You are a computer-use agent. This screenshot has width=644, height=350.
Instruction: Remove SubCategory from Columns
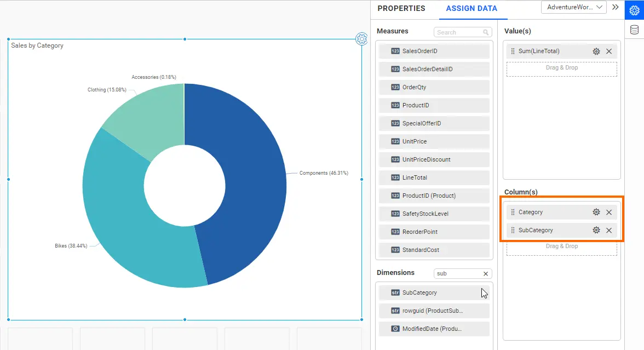click(609, 231)
